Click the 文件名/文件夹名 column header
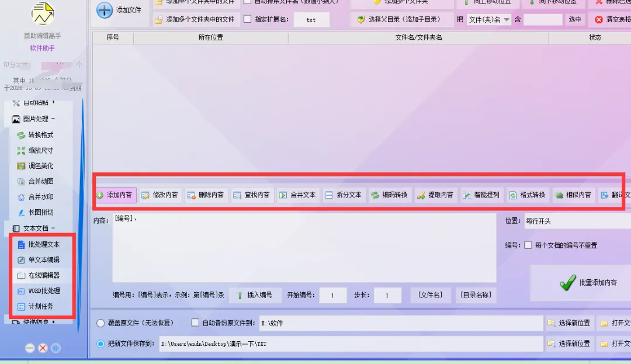This screenshot has width=631, height=364. tap(418, 37)
